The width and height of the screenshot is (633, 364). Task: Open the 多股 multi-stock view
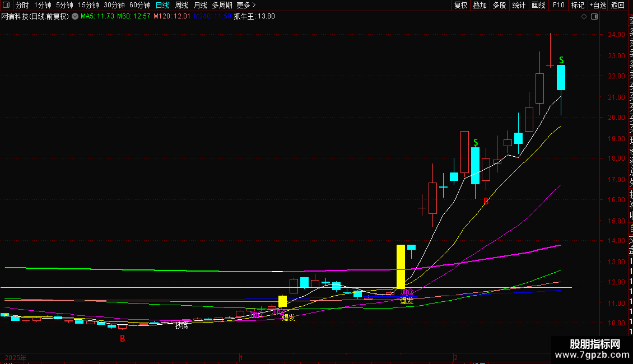pyautogui.click(x=499, y=5)
